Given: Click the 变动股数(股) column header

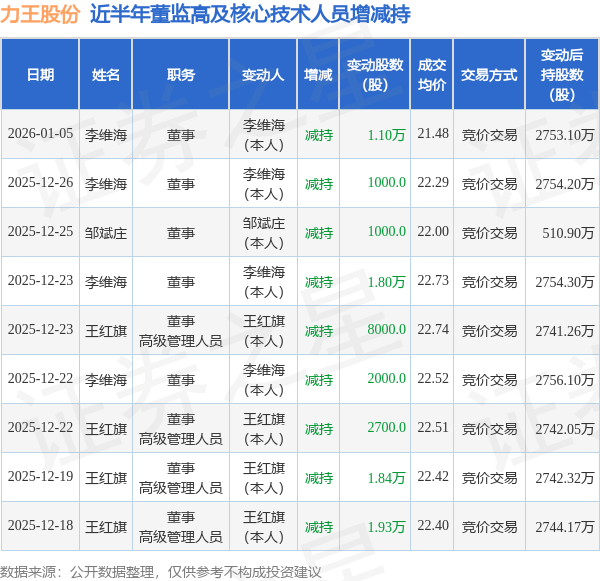Looking at the screenshot, I should click(375, 75).
